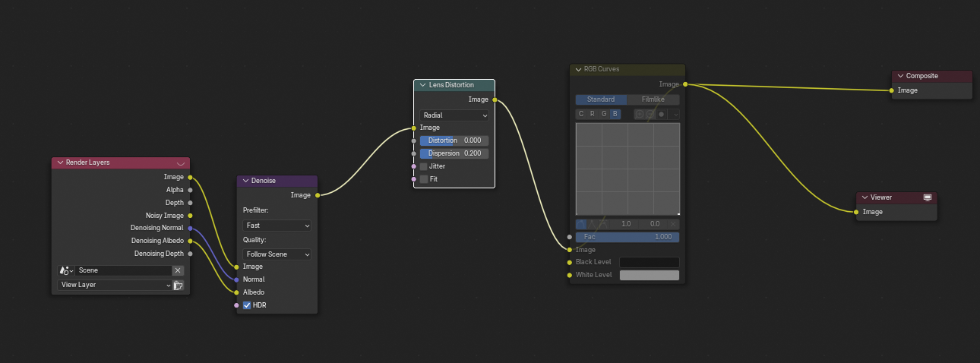Image resolution: width=980 pixels, height=363 pixels.
Task: Click the zoom in icon on RGB Curves
Action: [x=640, y=114]
